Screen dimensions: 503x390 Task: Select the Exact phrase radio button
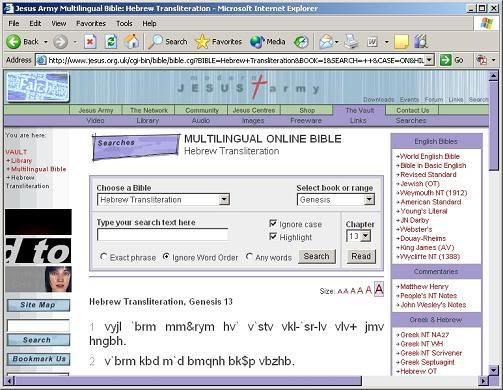pos(103,257)
